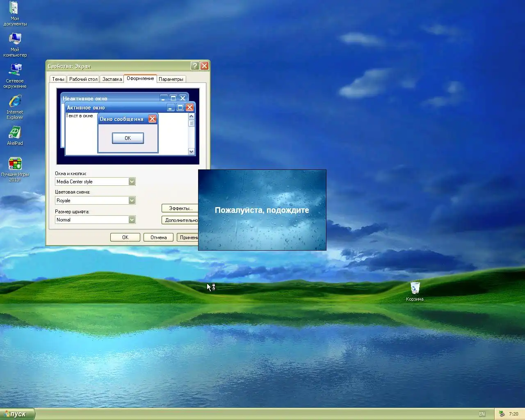Expand the Окна и кнопки dropdown
525x420 pixels.
point(132,182)
